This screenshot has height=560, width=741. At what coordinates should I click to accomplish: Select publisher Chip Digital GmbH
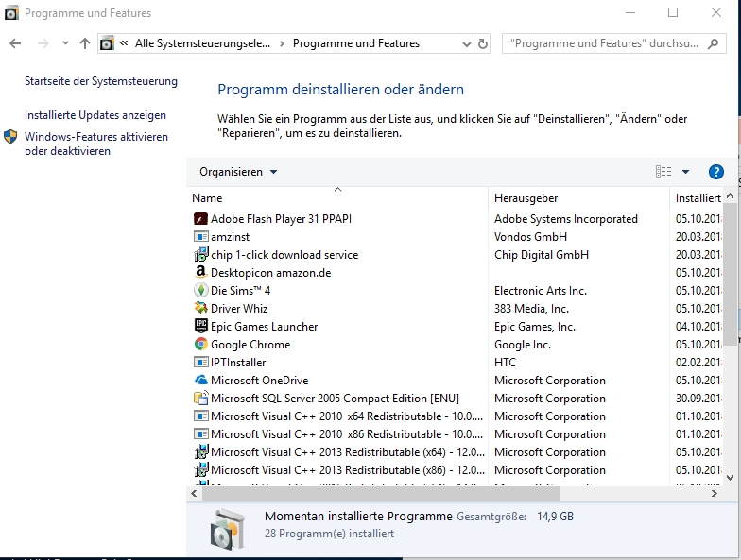pyautogui.click(x=542, y=255)
